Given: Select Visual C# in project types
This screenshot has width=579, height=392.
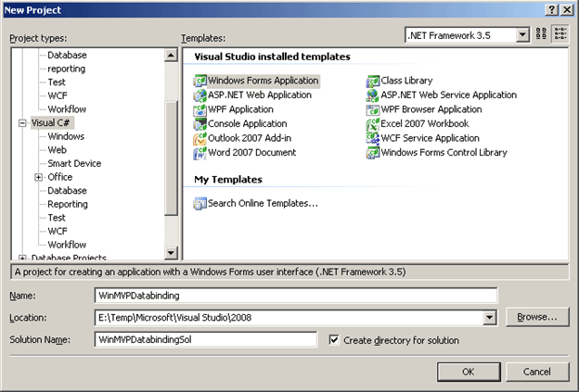Looking at the screenshot, I should (51, 123).
